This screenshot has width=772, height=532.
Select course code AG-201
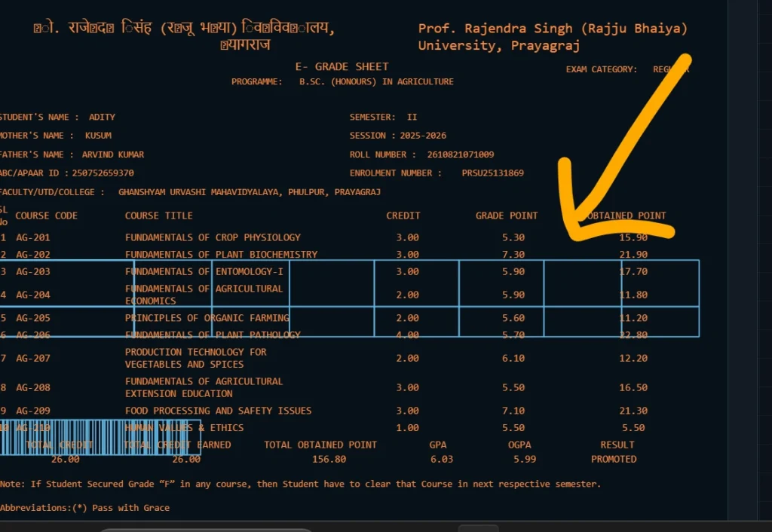pos(33,237)
